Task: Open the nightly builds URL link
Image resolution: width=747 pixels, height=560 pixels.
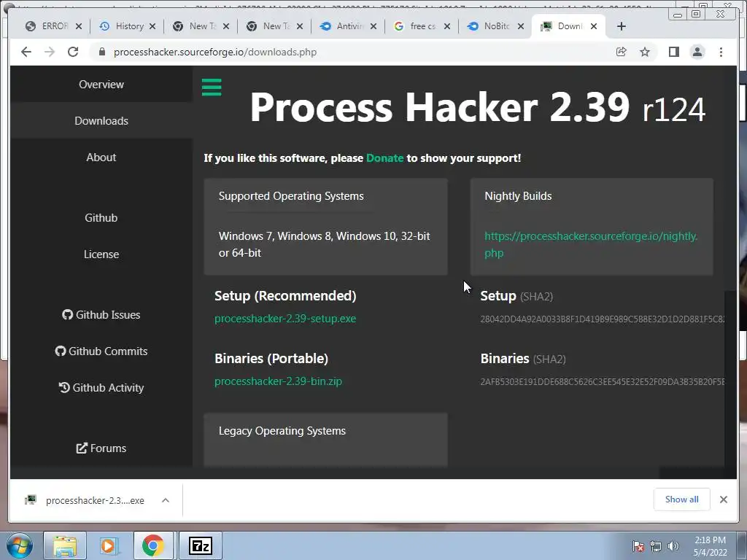Action: click(x=591, y=244)
